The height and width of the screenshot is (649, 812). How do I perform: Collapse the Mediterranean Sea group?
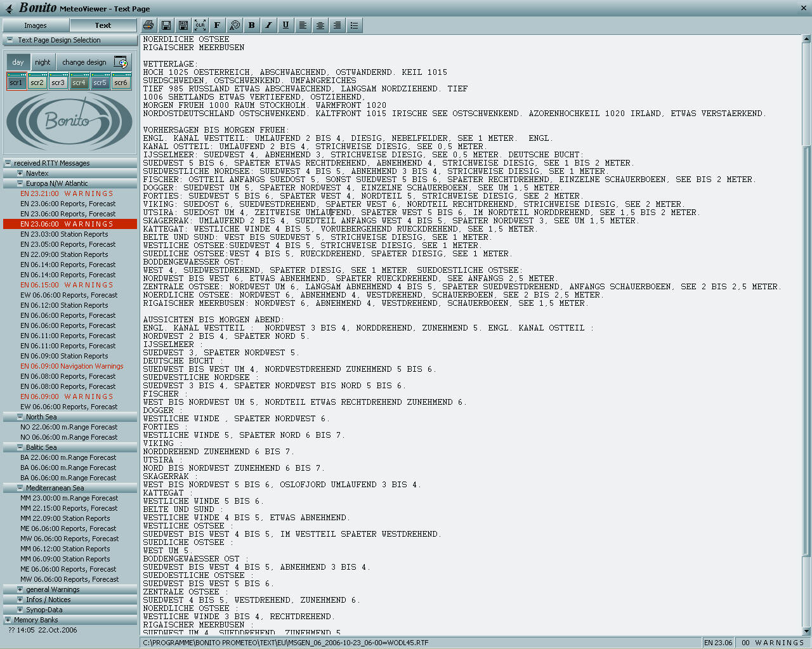(x=20, y=488)
